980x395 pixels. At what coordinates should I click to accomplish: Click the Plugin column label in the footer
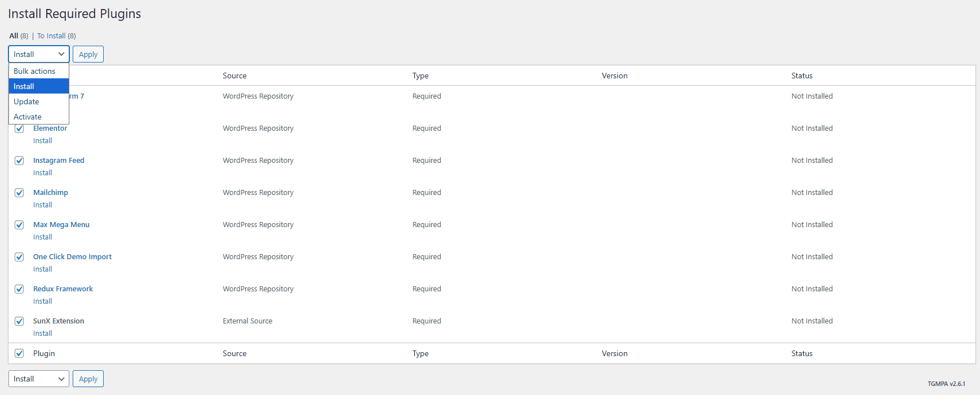(44, 353)
